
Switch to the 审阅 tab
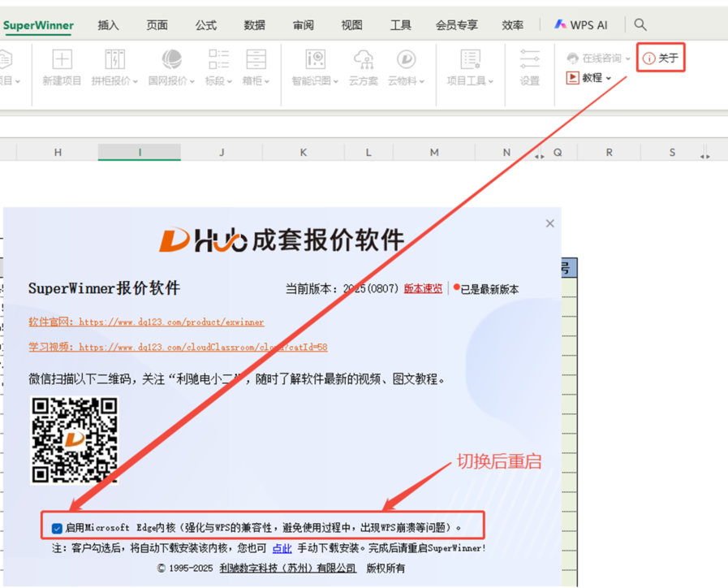coord(304,25)
